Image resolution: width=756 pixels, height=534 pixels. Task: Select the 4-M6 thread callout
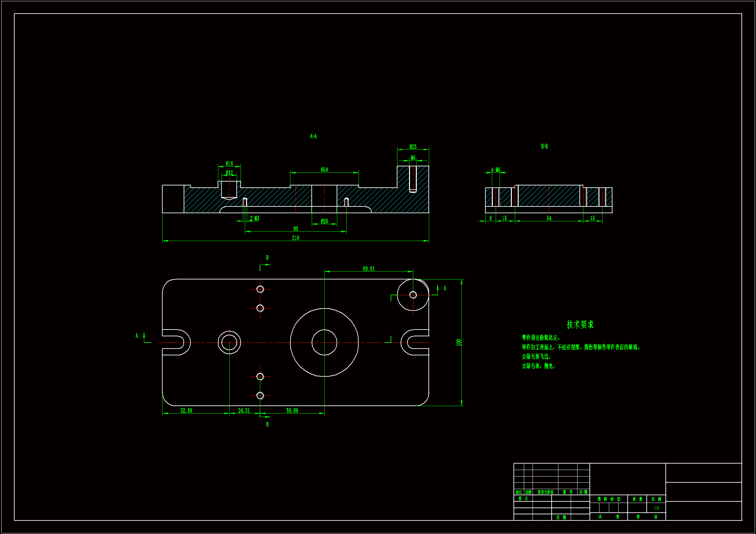(496, 170)
